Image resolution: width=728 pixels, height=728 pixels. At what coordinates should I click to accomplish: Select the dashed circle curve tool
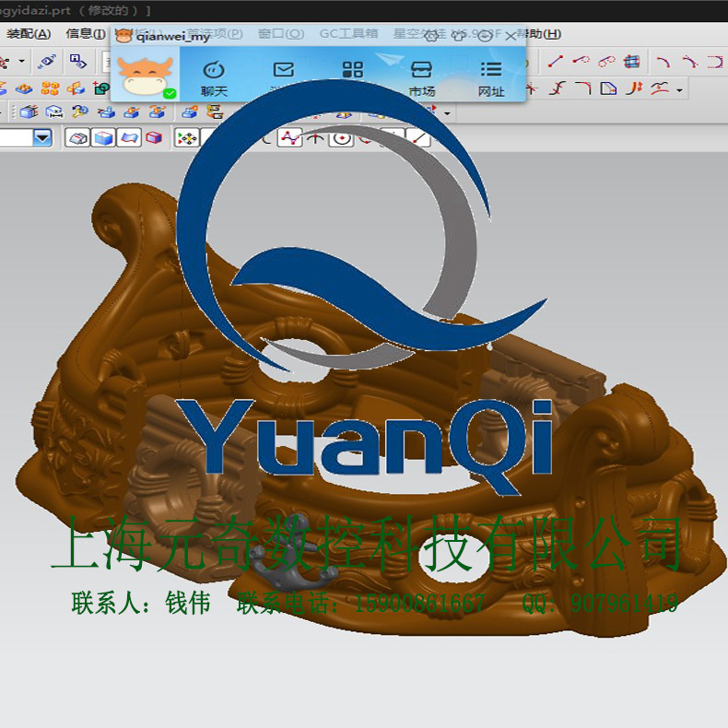pyautogui.click(x=605, y=62)
